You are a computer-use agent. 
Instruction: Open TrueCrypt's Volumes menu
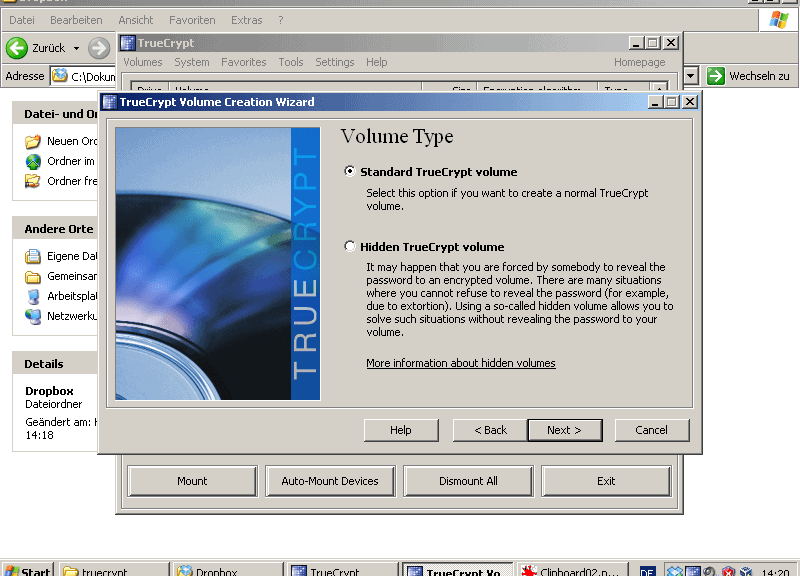[x=143, y=62]
